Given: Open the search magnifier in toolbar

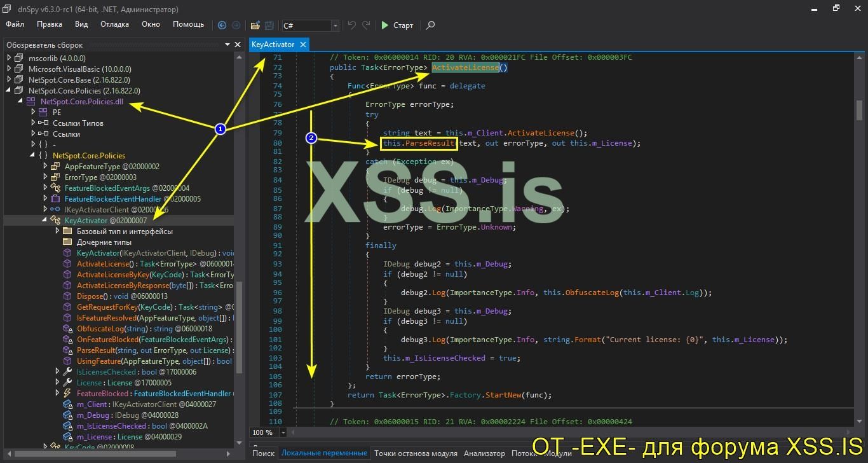Looking at the screenshot, I should point(430,25).
